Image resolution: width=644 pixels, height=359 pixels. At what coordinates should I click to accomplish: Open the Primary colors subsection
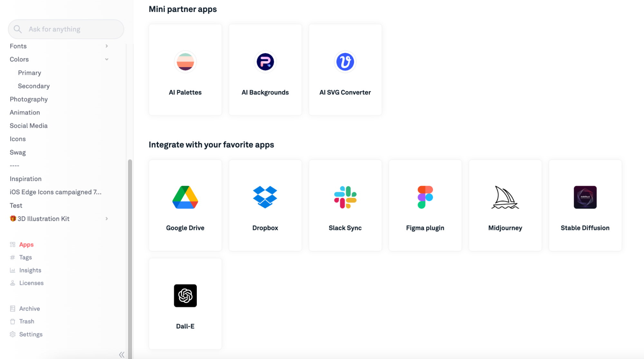(x=29, y=73)
